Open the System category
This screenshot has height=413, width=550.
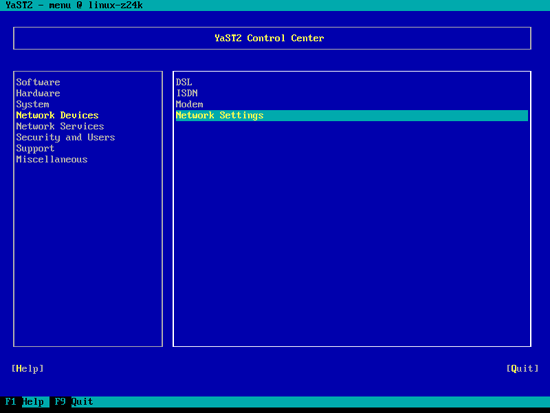33,105
